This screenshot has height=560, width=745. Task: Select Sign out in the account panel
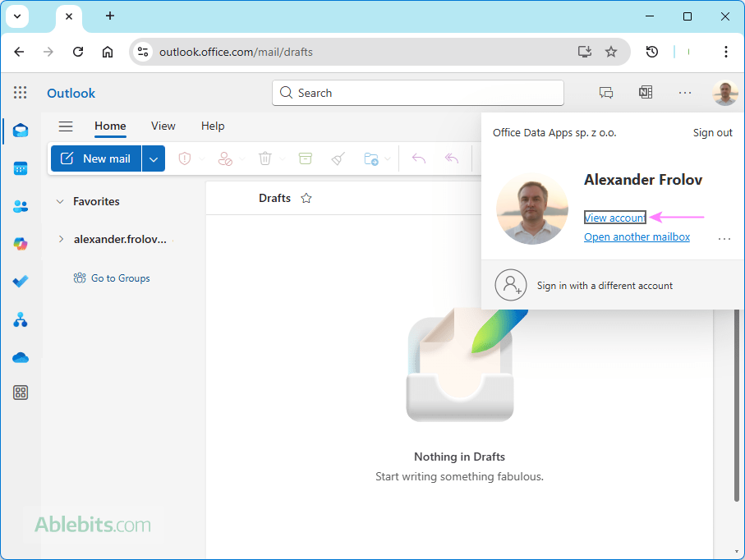coord(712,132)
